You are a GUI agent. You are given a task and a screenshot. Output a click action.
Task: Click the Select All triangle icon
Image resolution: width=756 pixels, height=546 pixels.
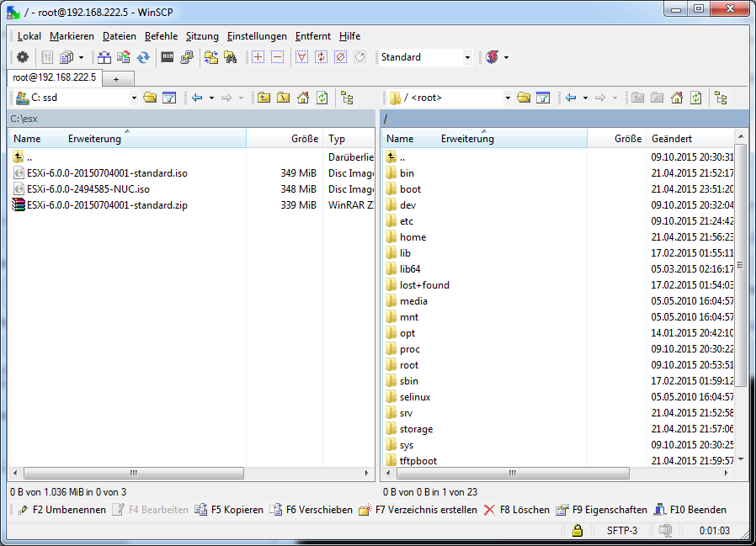pyautogui.click(x=302, y=57)
